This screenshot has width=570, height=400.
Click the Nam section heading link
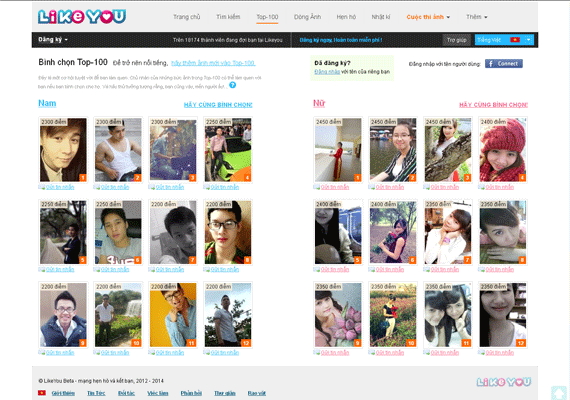coord(47,103)
